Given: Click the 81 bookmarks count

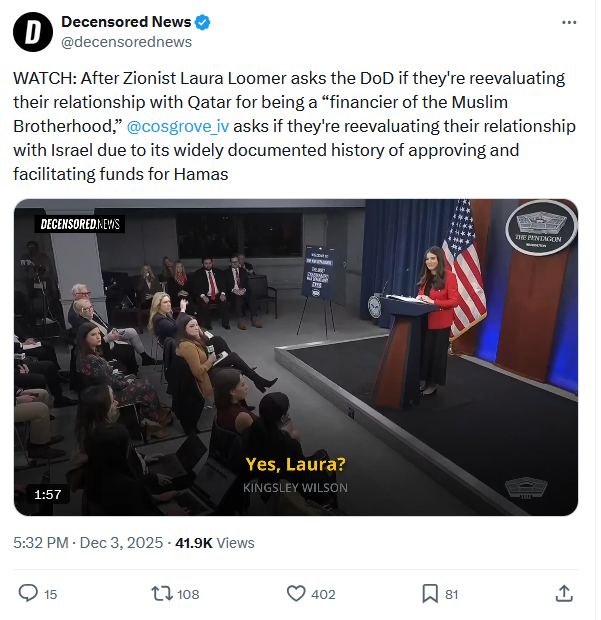Looking at the screenshot, I should click(x=452, y=594).
